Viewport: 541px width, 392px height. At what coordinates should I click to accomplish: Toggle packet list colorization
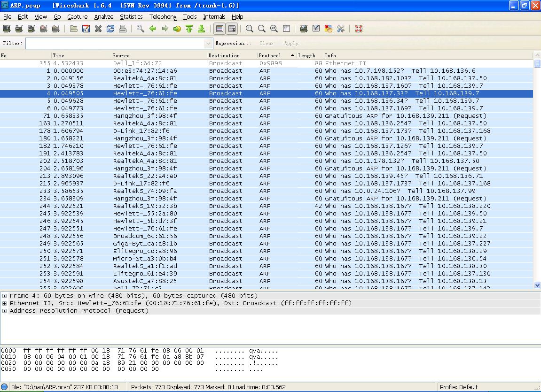220,29
